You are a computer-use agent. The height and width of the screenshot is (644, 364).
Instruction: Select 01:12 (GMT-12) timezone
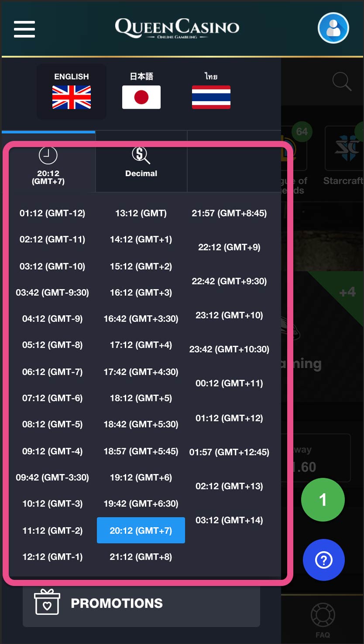click(52, 213)
